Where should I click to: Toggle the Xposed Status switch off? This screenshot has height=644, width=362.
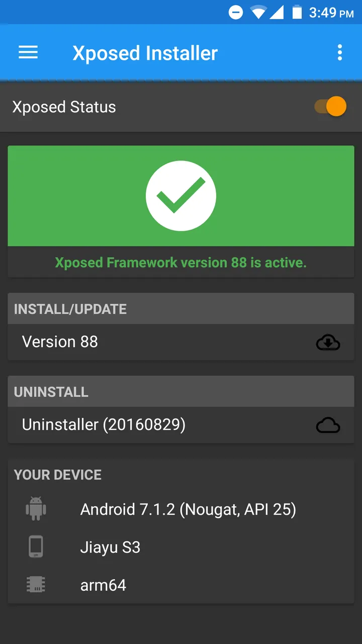click(x=331, y=107)
